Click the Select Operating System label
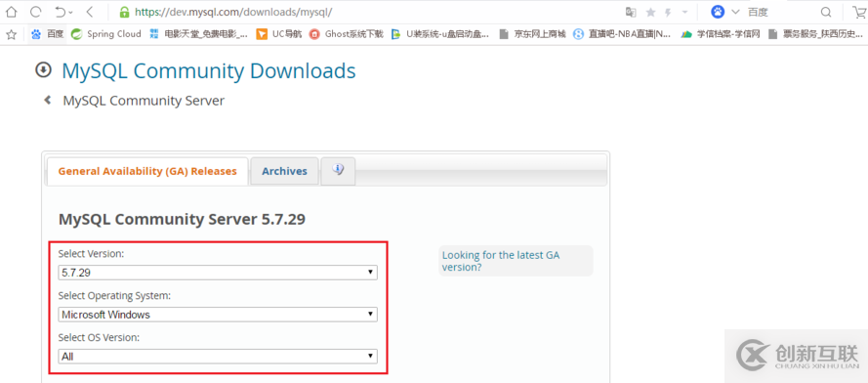Screen dimensions: 868x383 point(114,296)
